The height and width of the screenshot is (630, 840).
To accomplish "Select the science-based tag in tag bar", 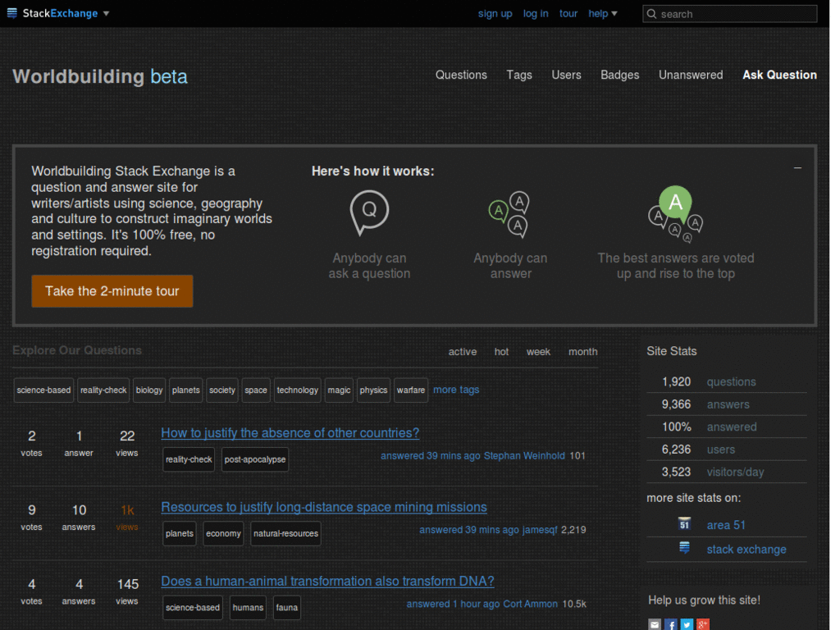I will click(x=43, y=390).
